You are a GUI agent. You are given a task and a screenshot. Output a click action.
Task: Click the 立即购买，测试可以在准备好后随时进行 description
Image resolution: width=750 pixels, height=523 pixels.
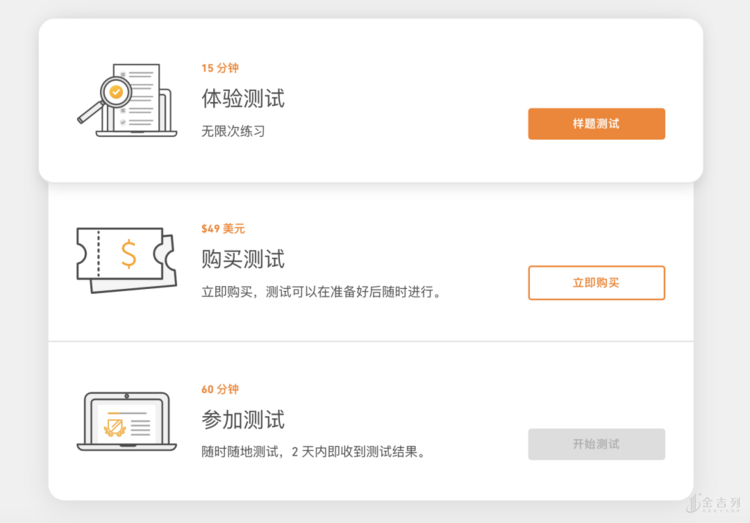tap(321, 292)
